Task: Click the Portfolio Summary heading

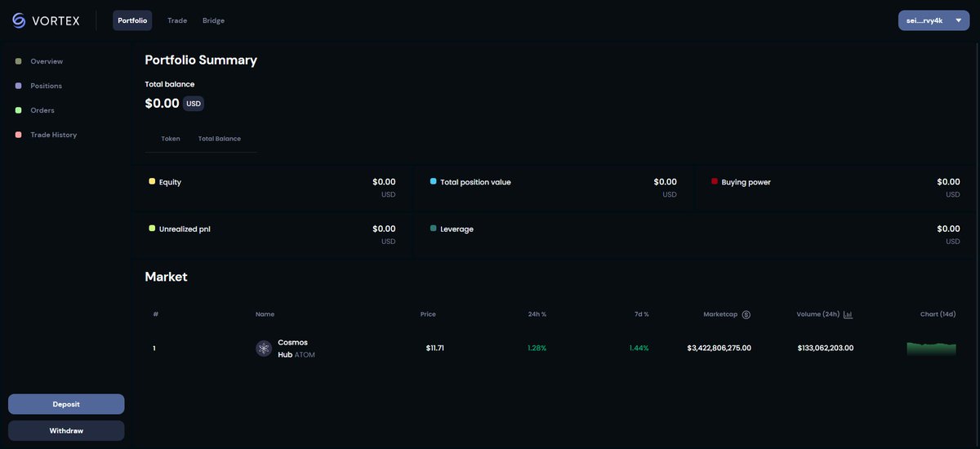Action: [x=201, y=60]
